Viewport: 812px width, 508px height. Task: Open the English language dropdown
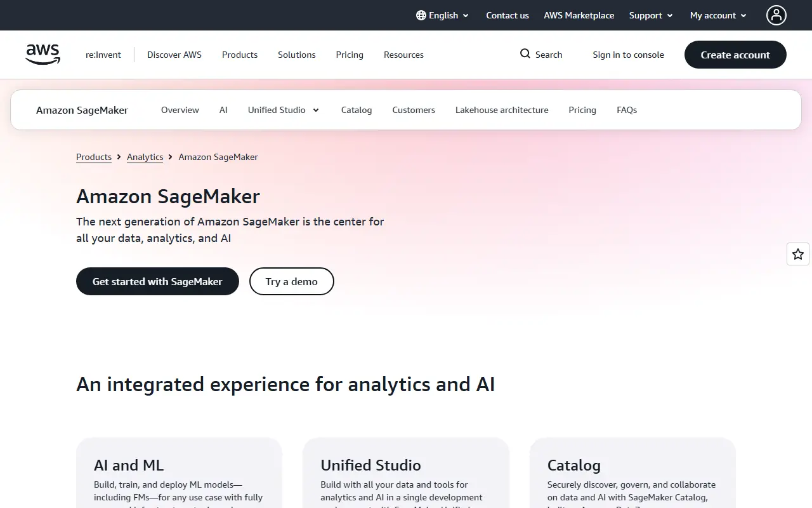(443, 15)
